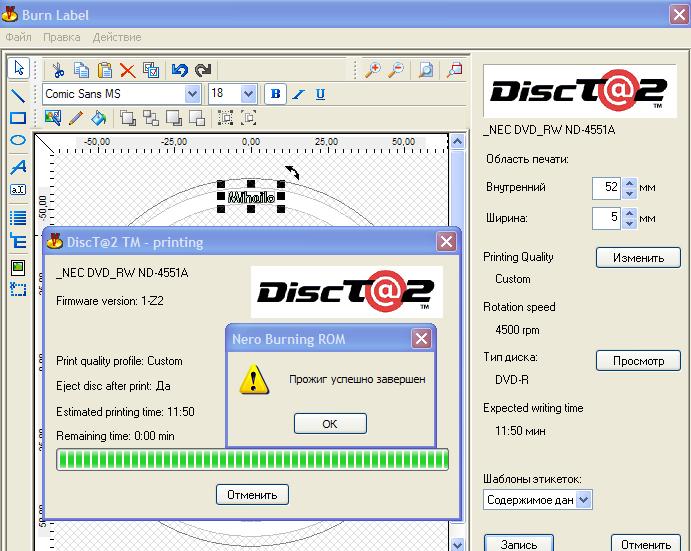Viewport: 691px width, 551px height.
Task: Open background image icon
Action: [53, 118]
